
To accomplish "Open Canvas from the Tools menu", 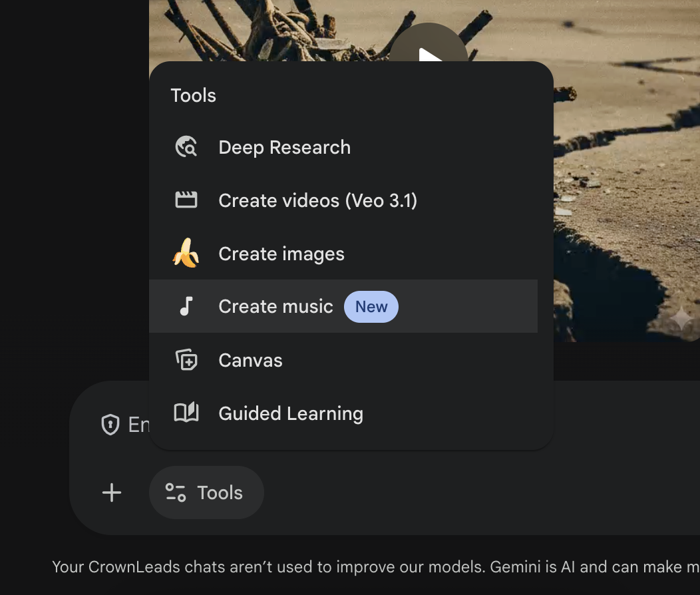I will (250, 360).
